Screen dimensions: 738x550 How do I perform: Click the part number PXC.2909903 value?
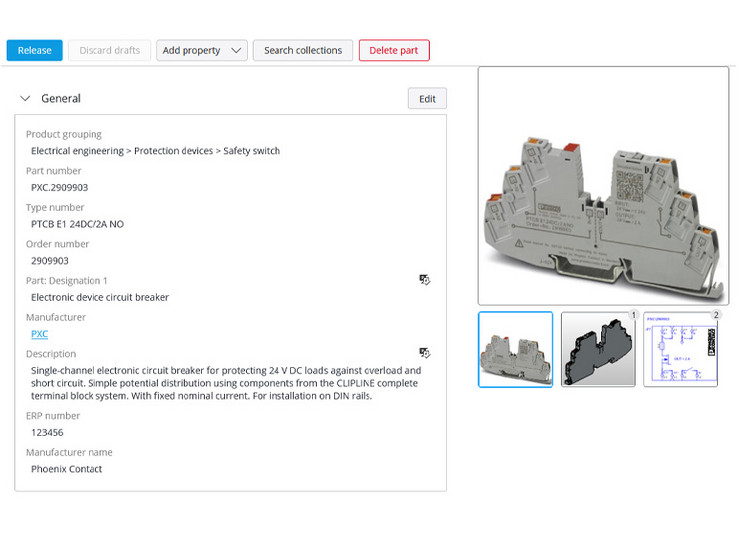(x=59, y=187)
